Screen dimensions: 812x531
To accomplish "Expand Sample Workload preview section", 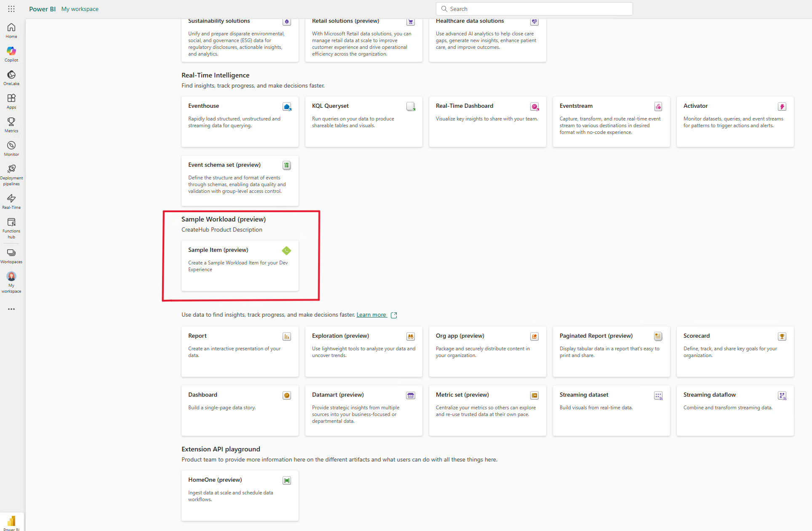I will click(x=224, y=219).
